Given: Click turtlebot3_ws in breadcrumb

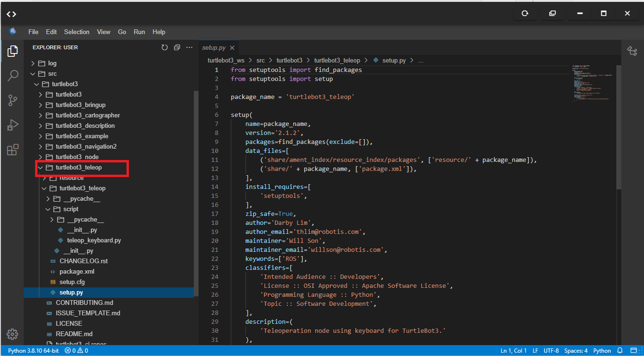Looking at the screenshot, I should tap(226, 60).
